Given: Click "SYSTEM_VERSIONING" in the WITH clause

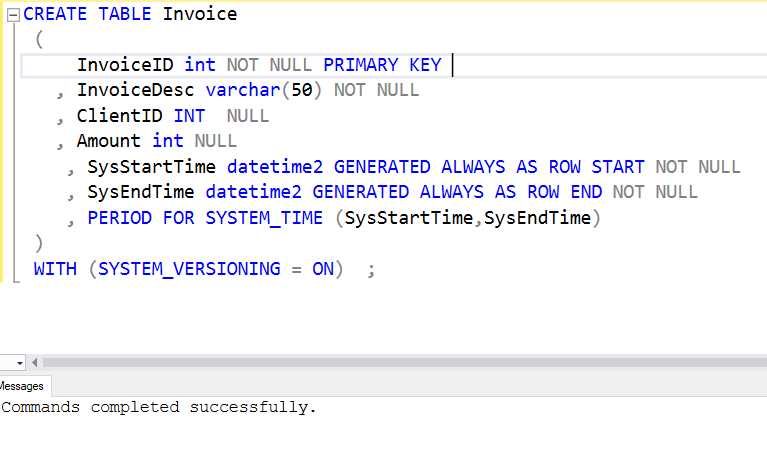Looking at the screenshot, I should (x=189, y=269).
